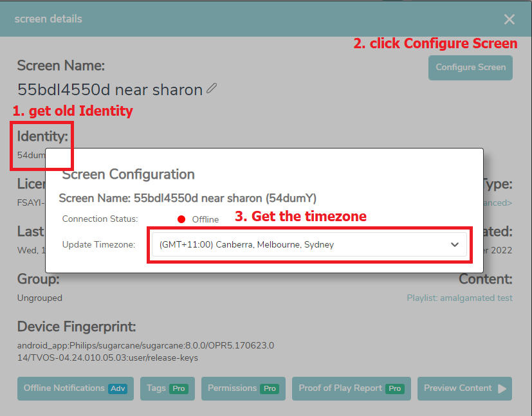This screenshot has height=416, width=532.
Task: Open the Playlist: amalgamated test link
Action: tap(459, 298)
